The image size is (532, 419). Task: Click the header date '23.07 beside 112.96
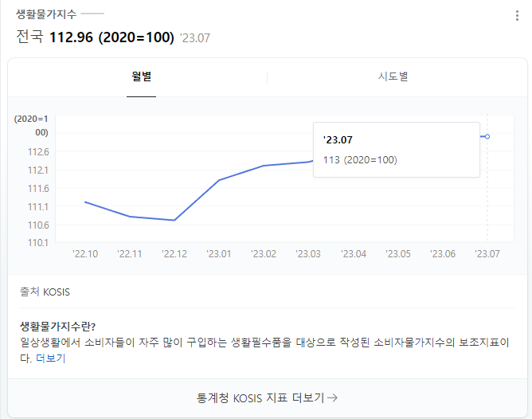coord(195,38)
